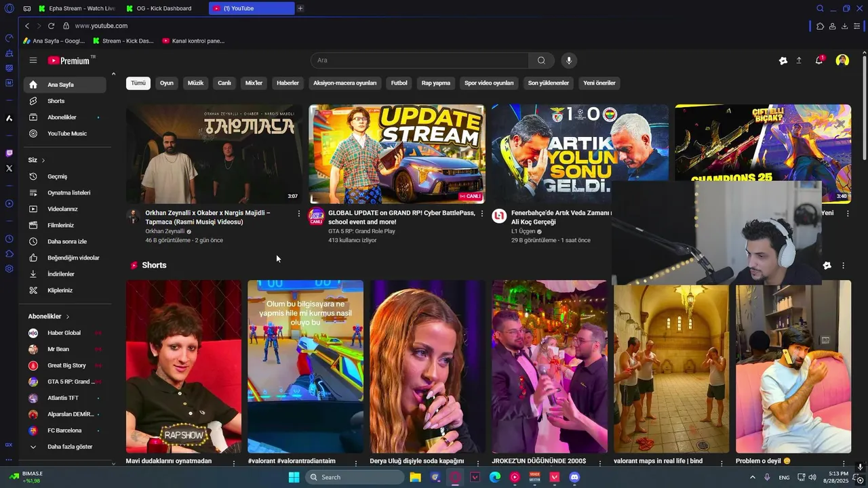Select the Futbol filter chip

point(399,83)
